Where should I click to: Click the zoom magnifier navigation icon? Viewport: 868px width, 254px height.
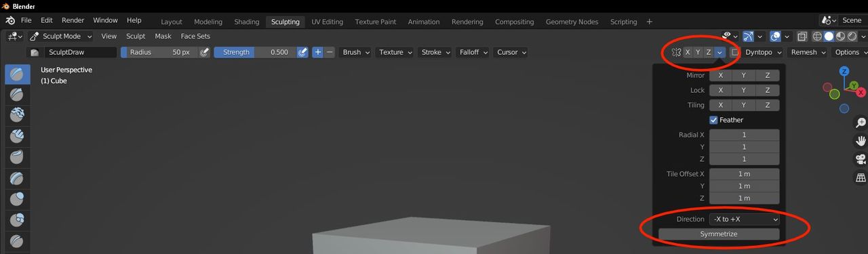pyautogui.click(x=861, y=123)
